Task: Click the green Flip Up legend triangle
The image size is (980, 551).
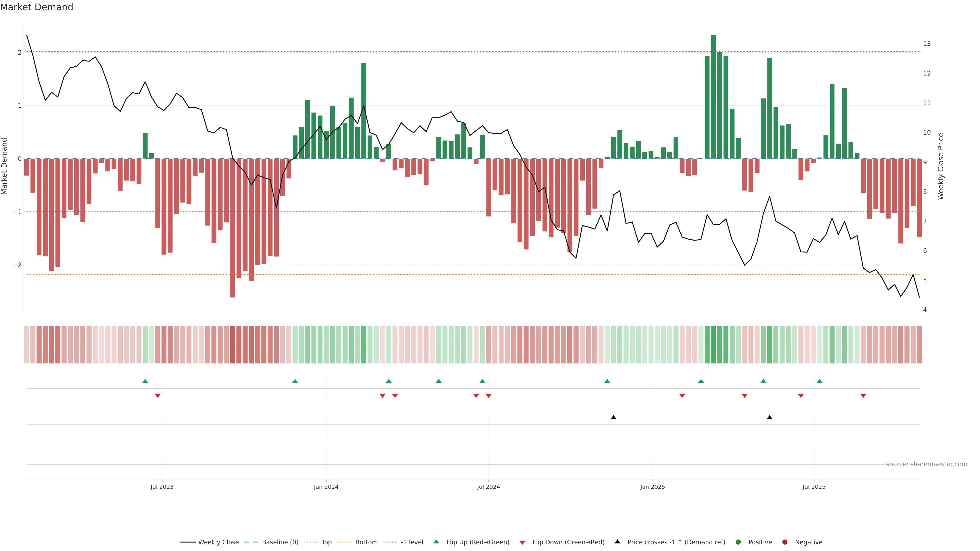Action: pyautogui.click(x=436, y=542)
